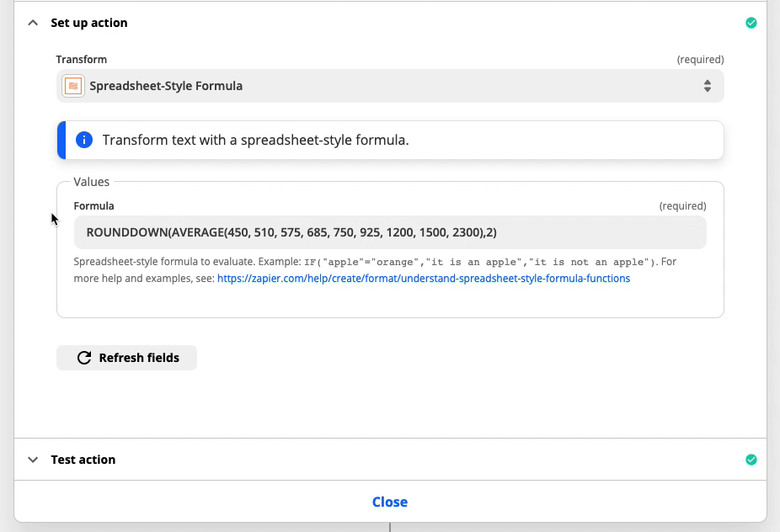Close the action editor panel

(x=390, y=503)
